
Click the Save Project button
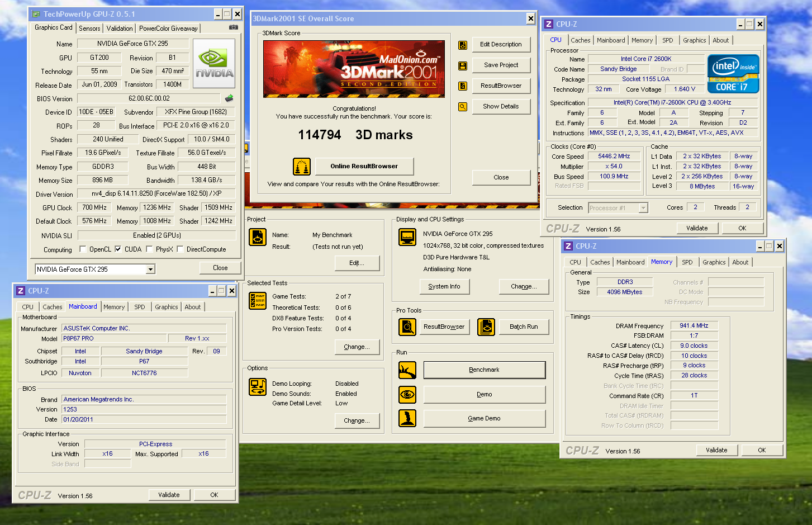pos(501,65)
